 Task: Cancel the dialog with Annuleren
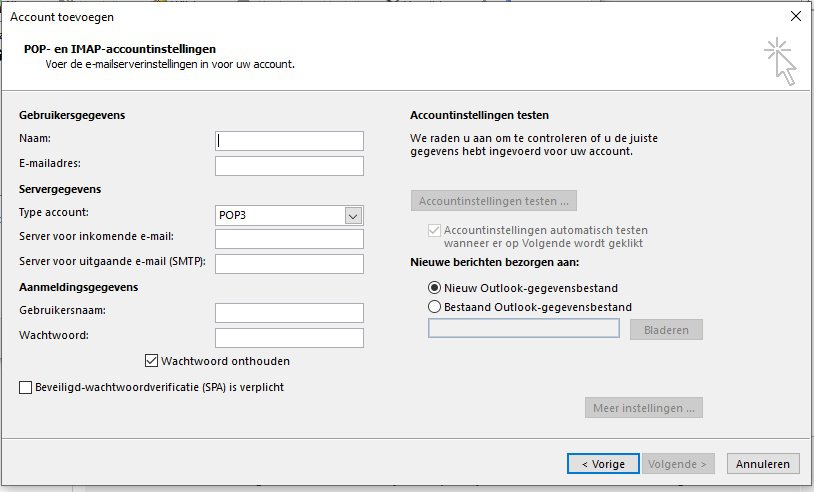763,464
